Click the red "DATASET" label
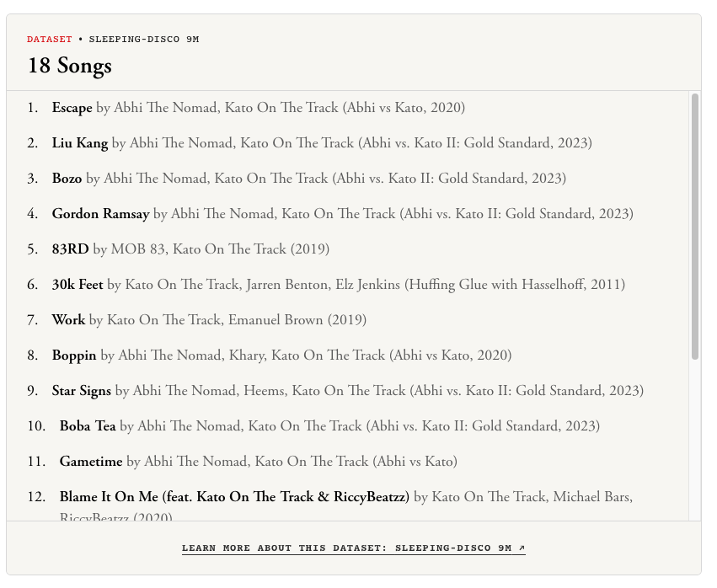 (x=50, y=40)
